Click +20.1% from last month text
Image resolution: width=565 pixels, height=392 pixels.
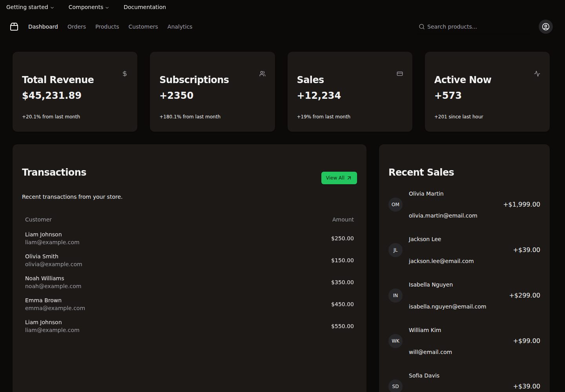(51, 117)
